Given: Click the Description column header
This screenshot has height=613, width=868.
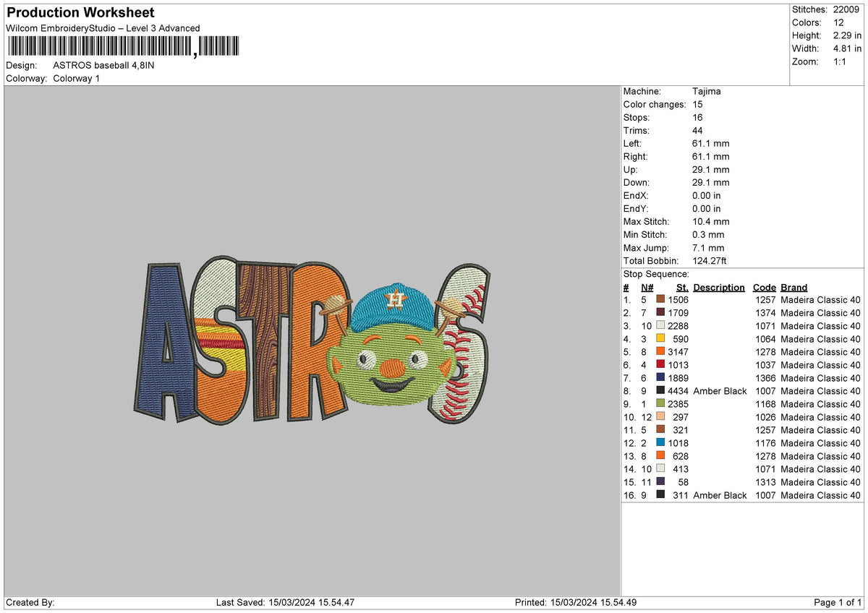Looking at the screenshot, I should pos(720,287).
